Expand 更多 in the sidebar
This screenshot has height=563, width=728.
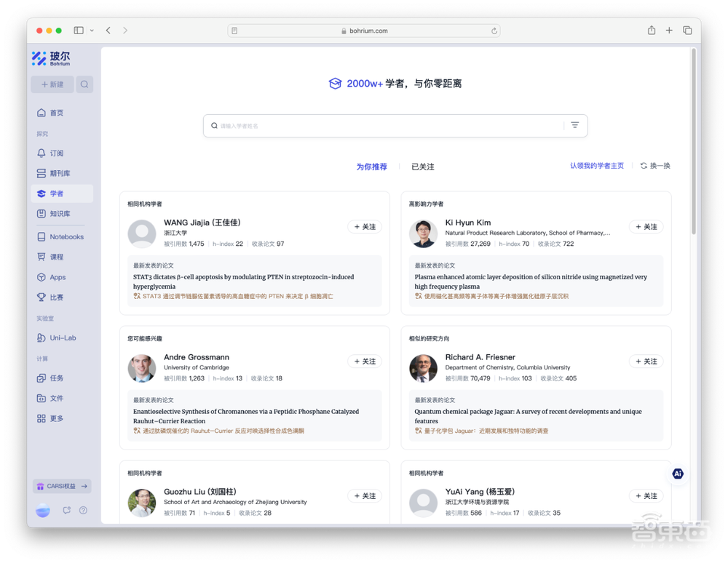[x=56, y=419]
